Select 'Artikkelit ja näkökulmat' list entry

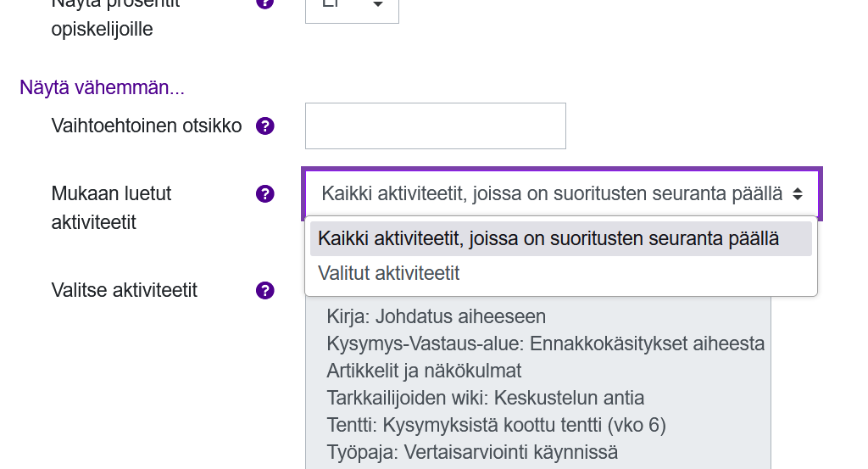[x=424, y=371]
